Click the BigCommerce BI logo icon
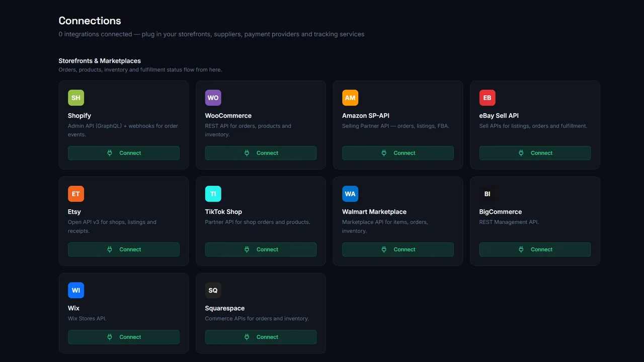644x362 pixels. coord(487,194)
